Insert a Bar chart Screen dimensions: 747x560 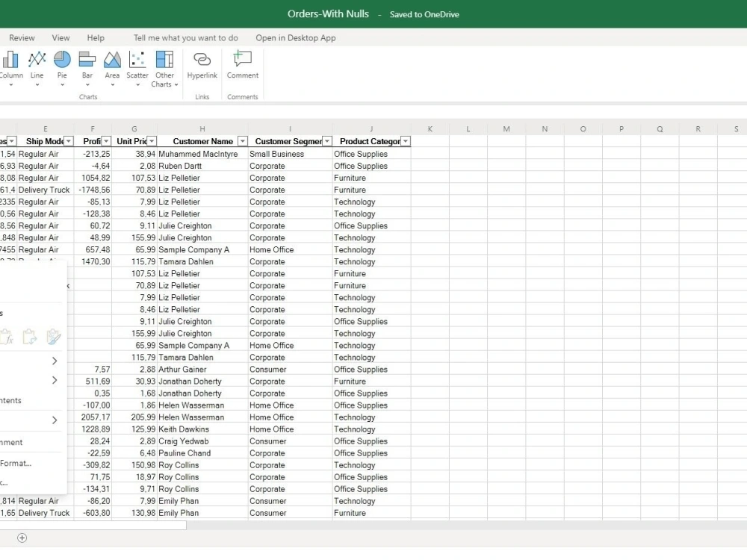[x=87, y=64]
